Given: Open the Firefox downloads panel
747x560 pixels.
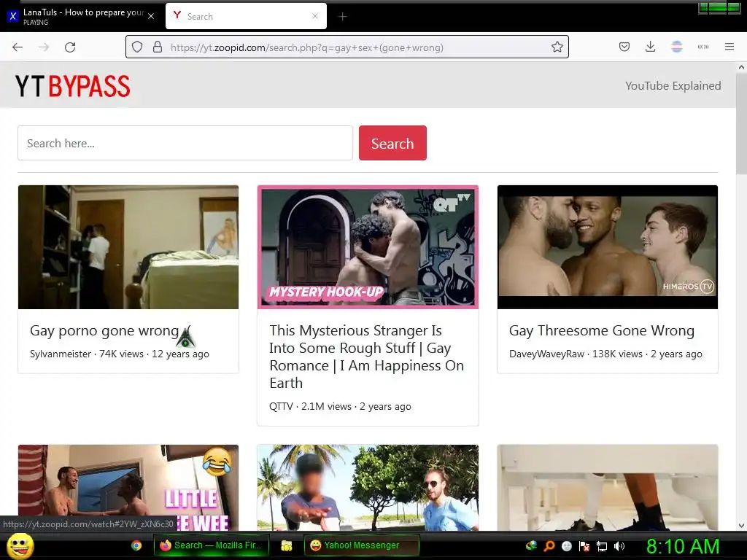Looking at the screenshot, I should (650, 47).
